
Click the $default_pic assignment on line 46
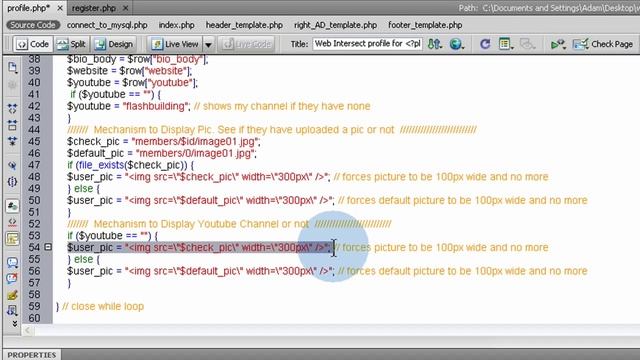tap(162, 153)
